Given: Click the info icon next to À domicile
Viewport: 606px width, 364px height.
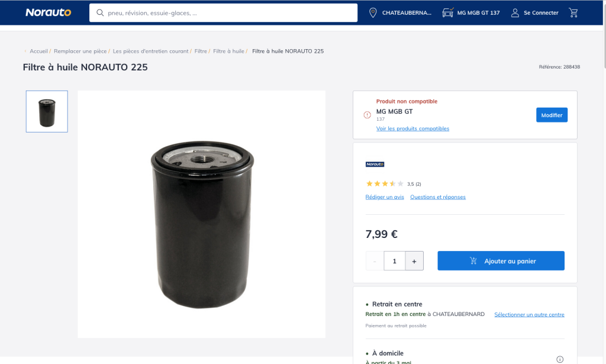Looking at the screenshot, I should 560,359.
